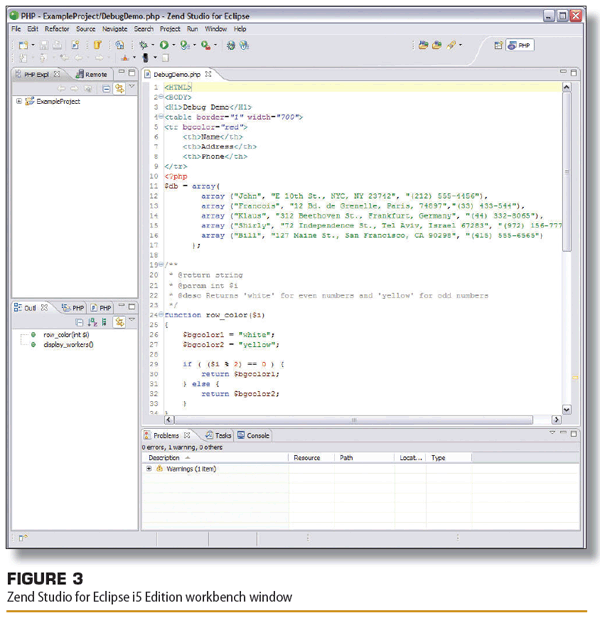This screenshot has height=618, width=600.
Task: Toggle Link with Editor in Outline
Action: [x=119, y=322]
